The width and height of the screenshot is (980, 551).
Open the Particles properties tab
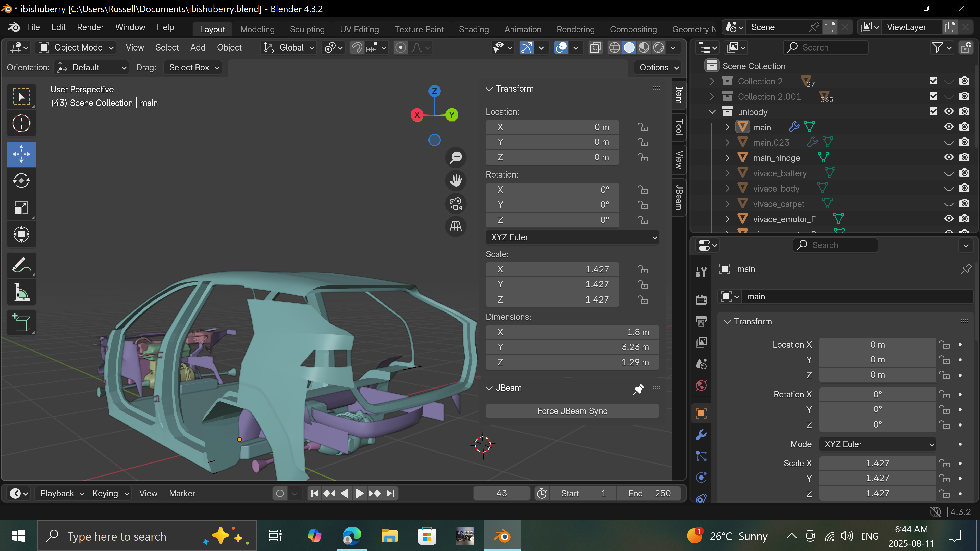pos(701,456)
